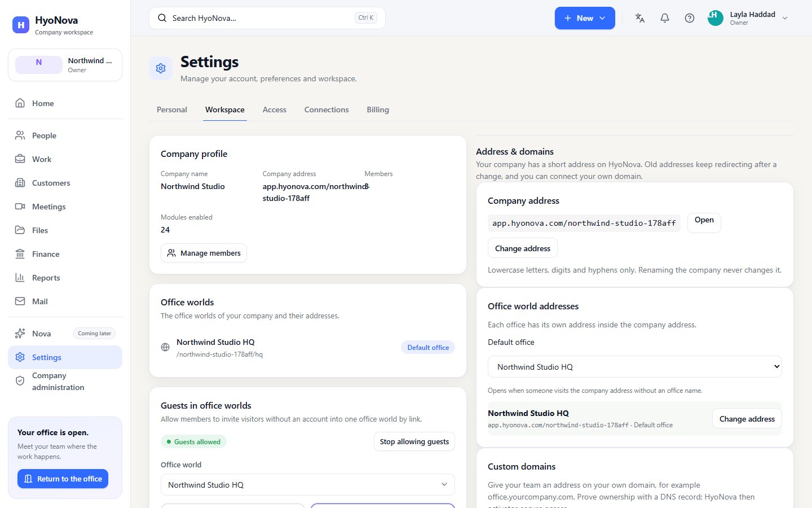Open the Connections tab
This screenshot has width=812, height=508.
pyautogui.click(x=326, y=110)
